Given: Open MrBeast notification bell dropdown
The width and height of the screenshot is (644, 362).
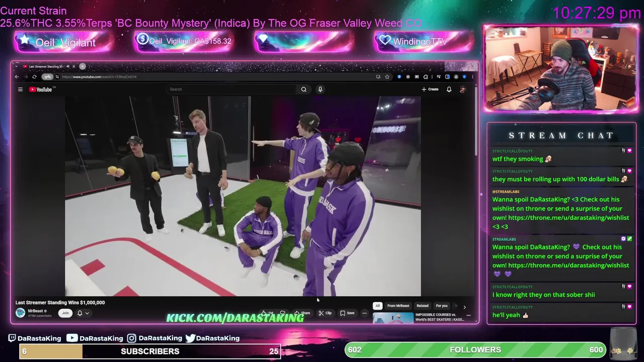Looking at the screenshot, I should (83, 313).
